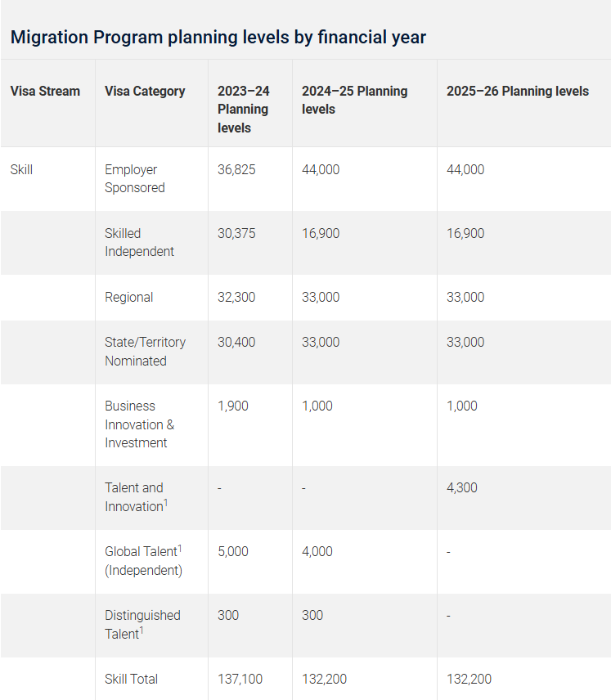Click the 'Skill Total' row label
The image size is (611, 700).
click(x=131, y=679)
